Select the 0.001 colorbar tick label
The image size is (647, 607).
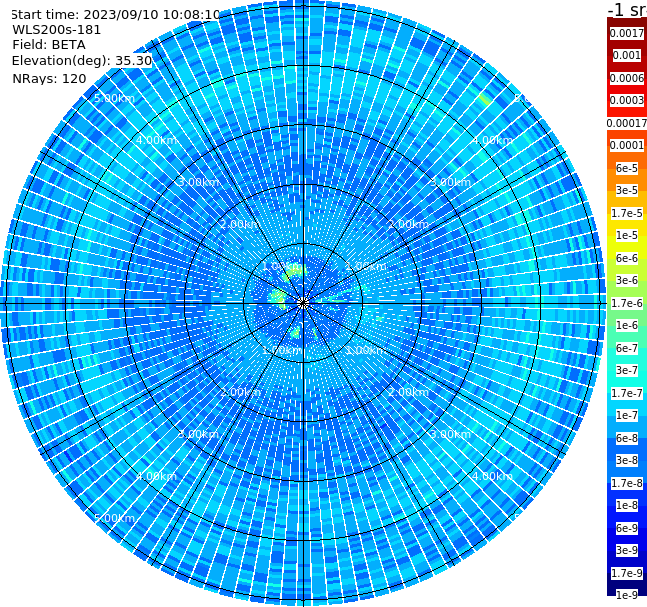click(627, 55)
